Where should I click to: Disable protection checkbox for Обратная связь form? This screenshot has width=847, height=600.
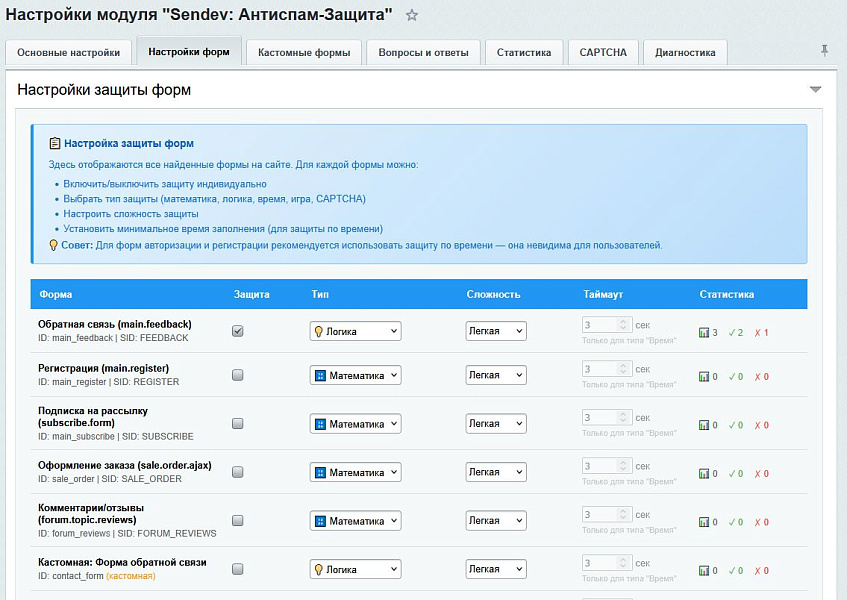pyautogui.click(x=238, y=331)
